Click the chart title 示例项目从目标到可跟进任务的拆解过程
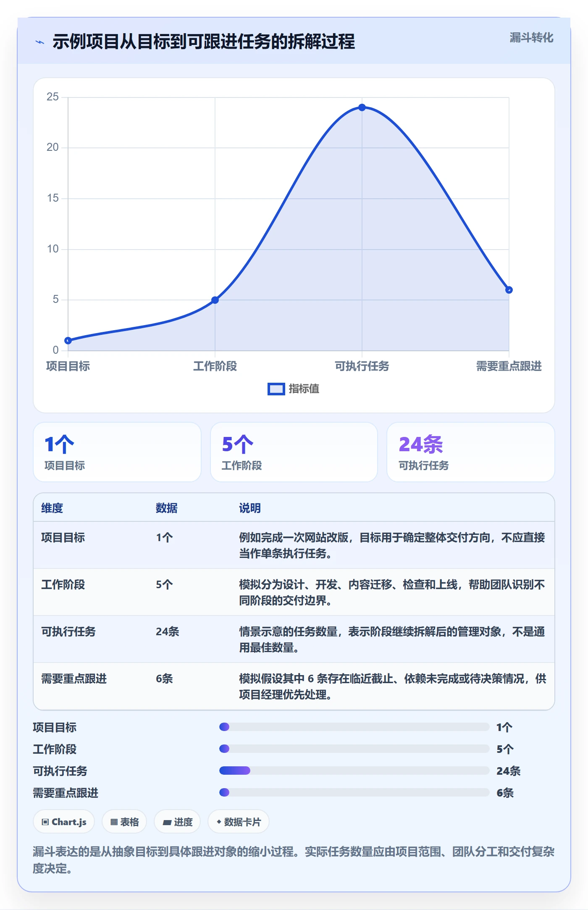Image resolution: width=588 pixels, height=910 pixels. pyautogui.click(x=204, y=42)
